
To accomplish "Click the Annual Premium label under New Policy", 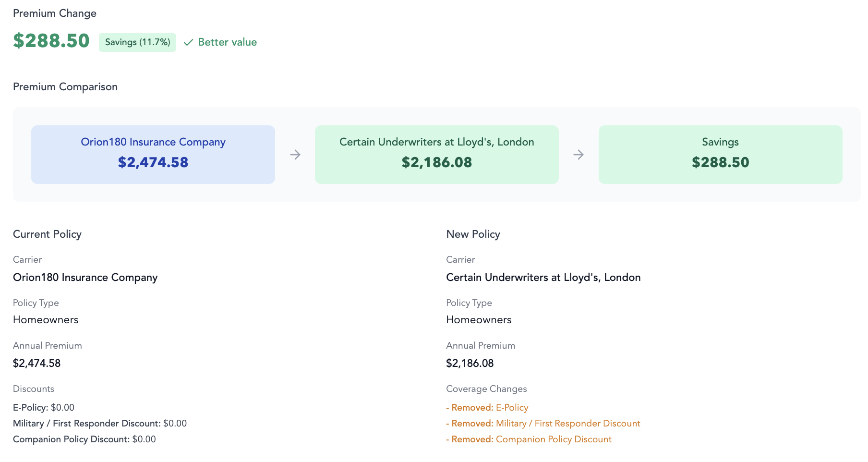I will (x=481, y=346).
